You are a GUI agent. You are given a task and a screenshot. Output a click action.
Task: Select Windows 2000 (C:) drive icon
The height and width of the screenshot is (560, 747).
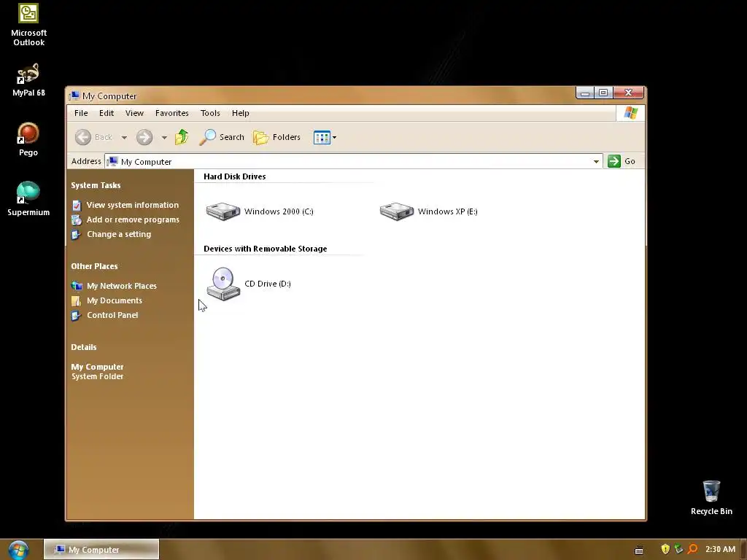(x=223, y=211)
